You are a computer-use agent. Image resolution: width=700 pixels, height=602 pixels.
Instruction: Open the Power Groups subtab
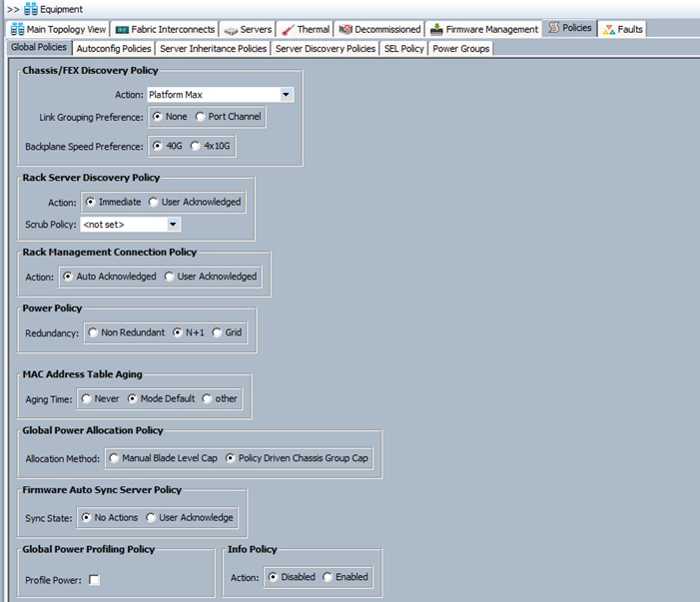coord(460,49)
